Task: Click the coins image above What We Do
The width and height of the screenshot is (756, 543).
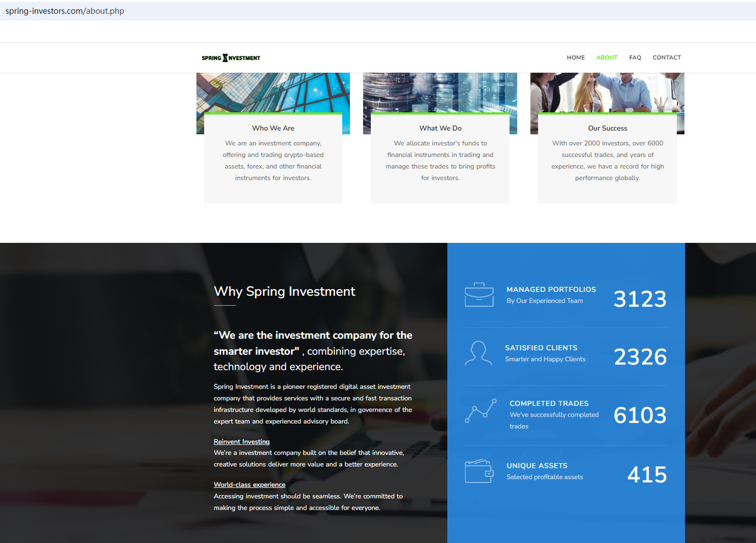Action: click(x=440, y=92)
